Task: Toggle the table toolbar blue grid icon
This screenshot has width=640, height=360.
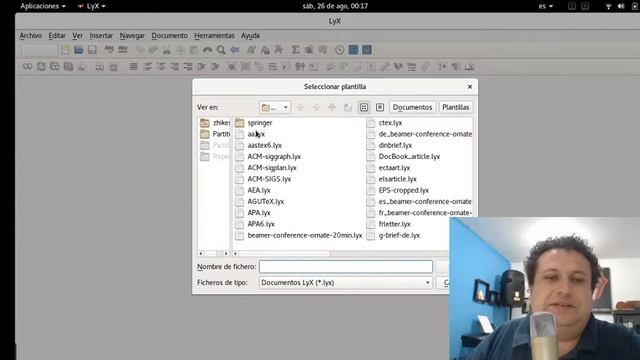Action: [367, 50]
